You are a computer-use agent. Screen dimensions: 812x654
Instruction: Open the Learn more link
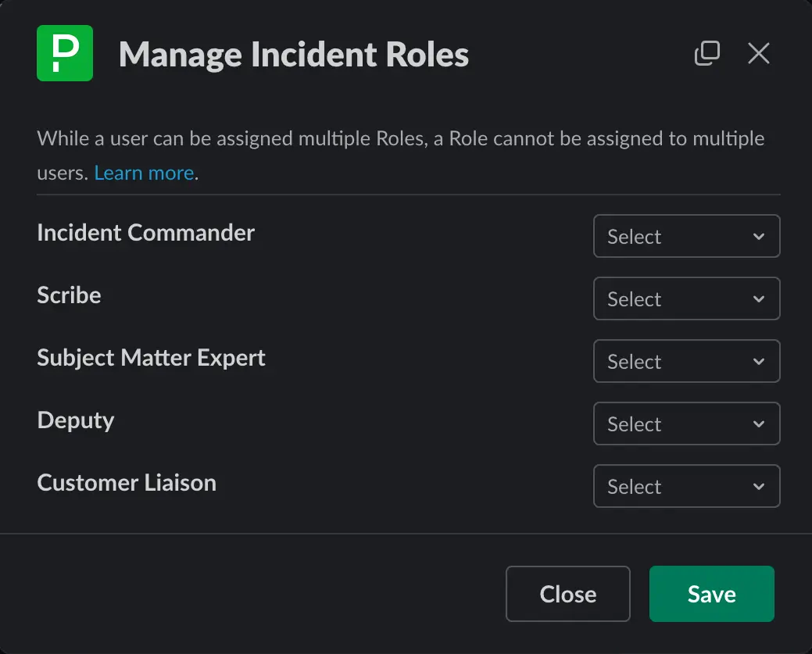pos(144,173)
